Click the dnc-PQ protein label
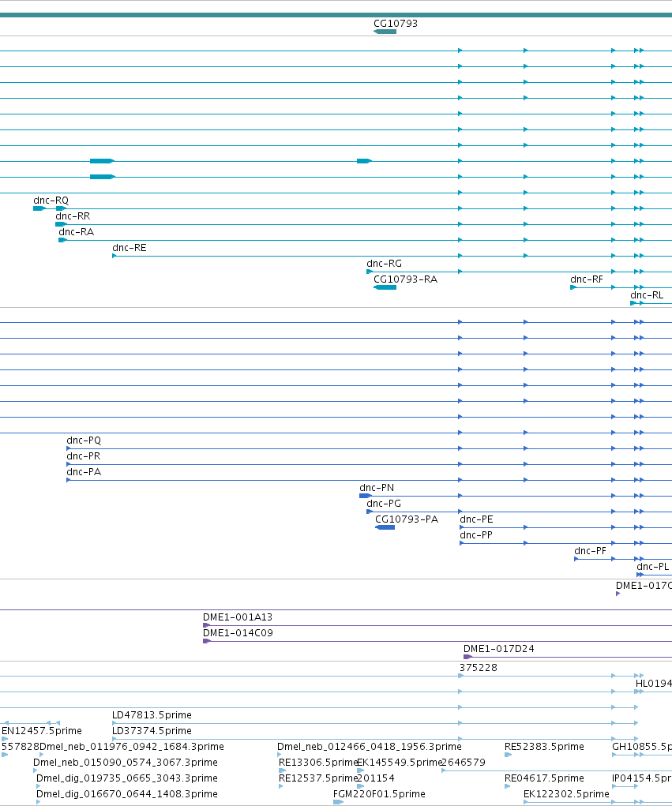The height and width of the screenshot is (806, 672). [84, 440]
